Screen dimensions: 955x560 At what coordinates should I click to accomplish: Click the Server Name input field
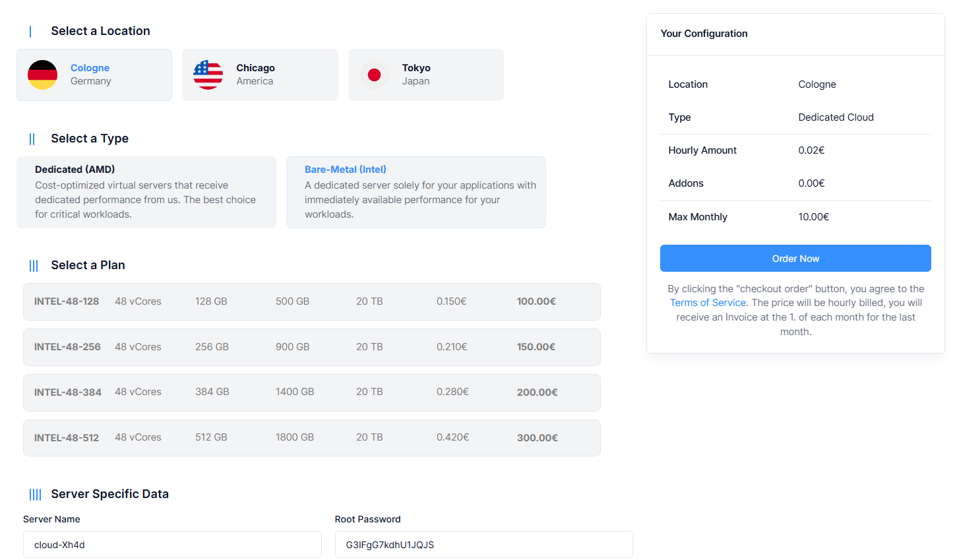(x=172, y=545)
